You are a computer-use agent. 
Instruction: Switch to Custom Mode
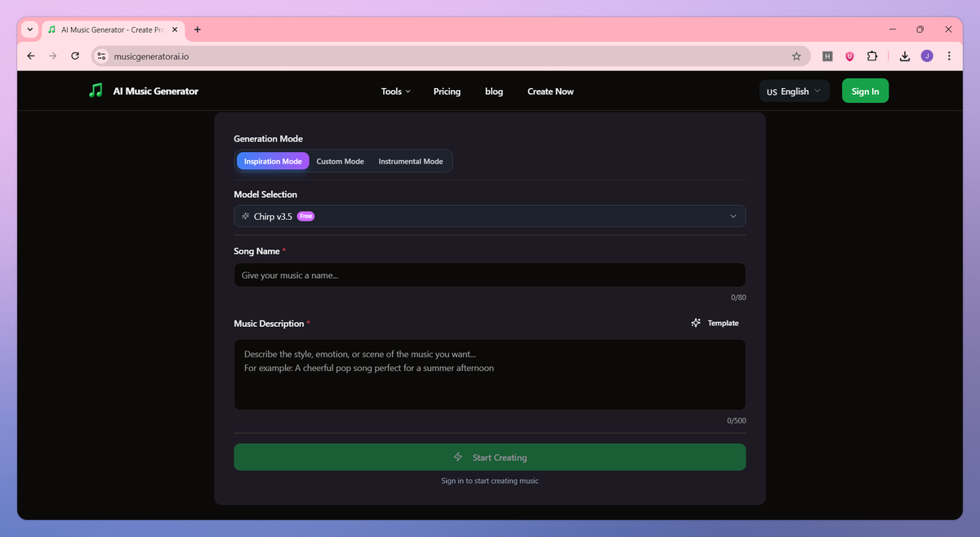click(x=341, y=161)
